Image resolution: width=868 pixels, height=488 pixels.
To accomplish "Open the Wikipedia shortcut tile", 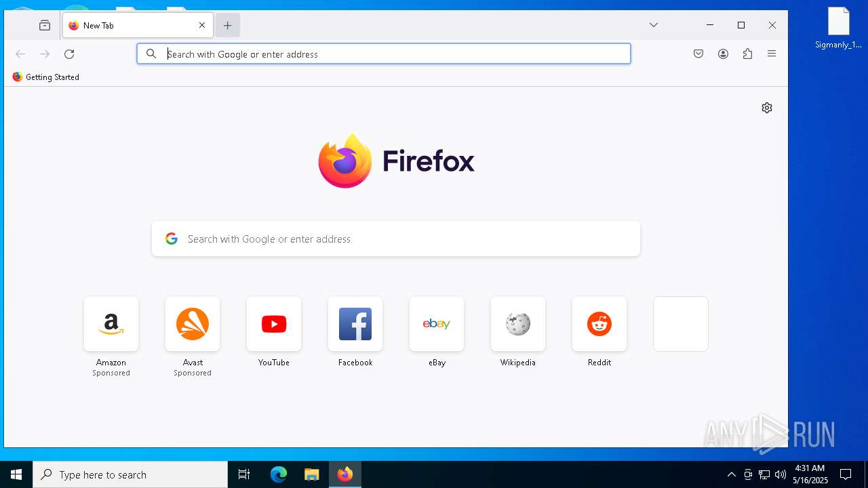I will click(x=518, y=324).
